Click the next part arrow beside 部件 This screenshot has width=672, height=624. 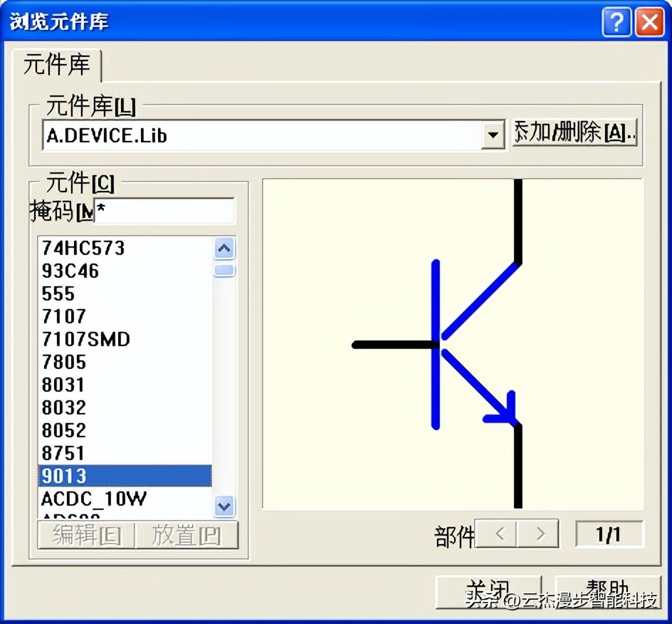coord(539,534)
